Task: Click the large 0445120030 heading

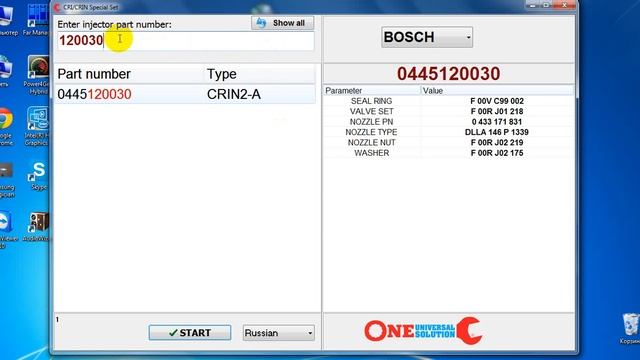Action: 448,74
